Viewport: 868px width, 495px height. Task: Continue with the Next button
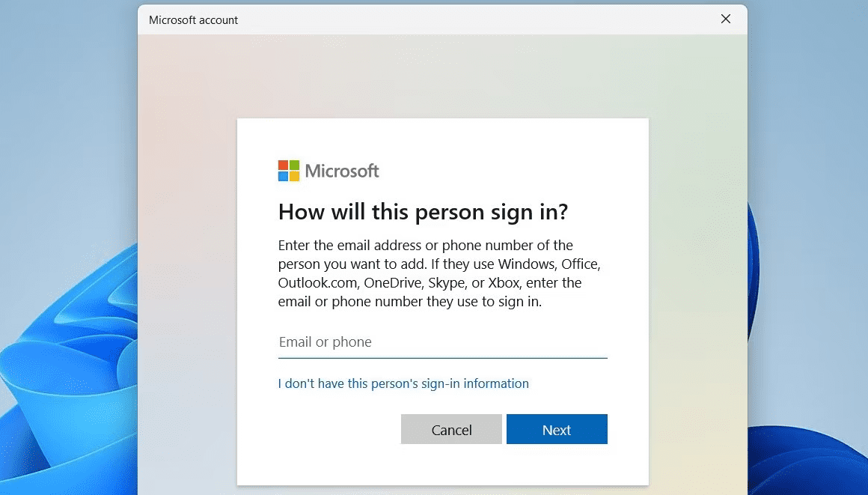tap(556, 429)
